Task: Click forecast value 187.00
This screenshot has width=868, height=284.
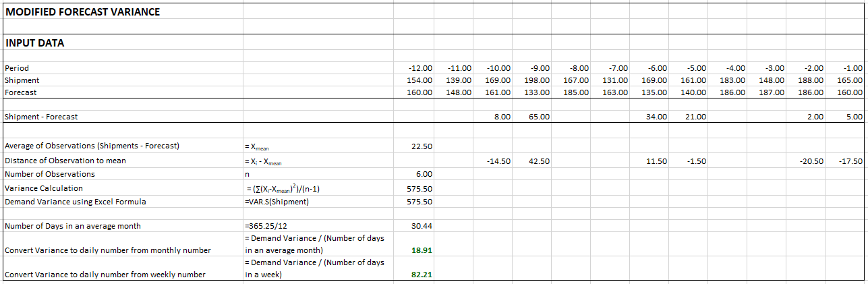Action: [772, 92]
